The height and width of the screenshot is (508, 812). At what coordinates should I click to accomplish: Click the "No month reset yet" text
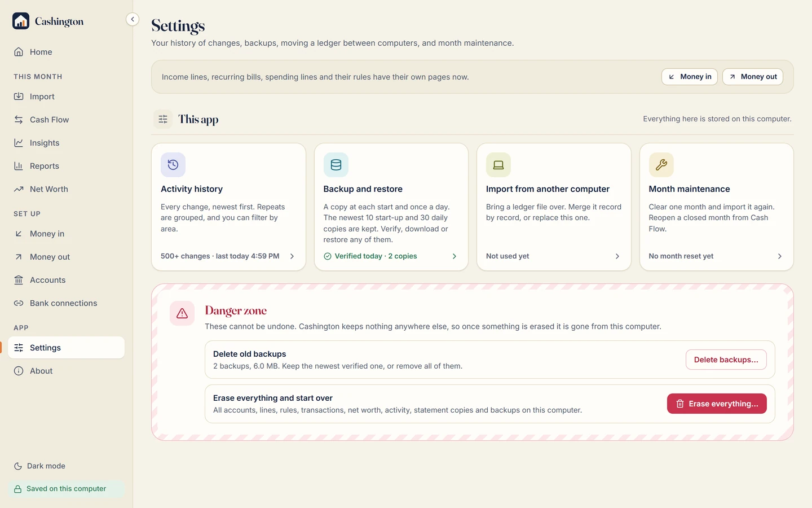coord(681,256)
